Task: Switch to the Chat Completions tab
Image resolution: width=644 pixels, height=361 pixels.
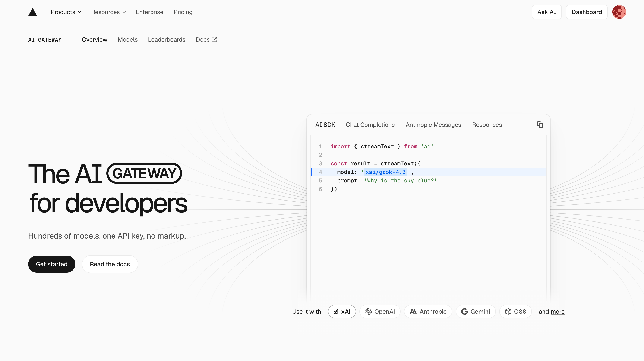Action: tap(370, 125)
